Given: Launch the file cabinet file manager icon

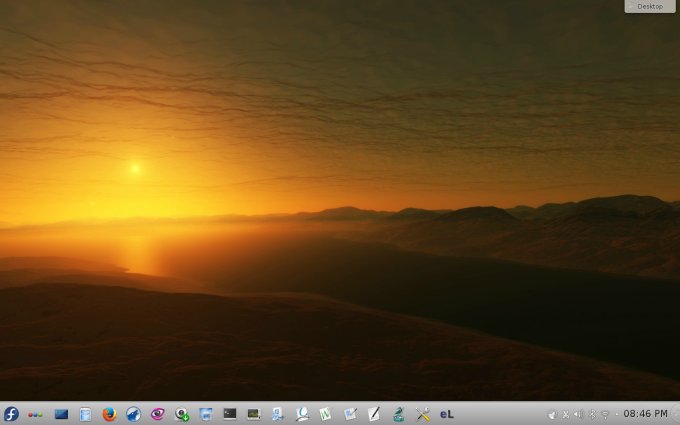Looking at the screenshot, I should tap(85, 414).
